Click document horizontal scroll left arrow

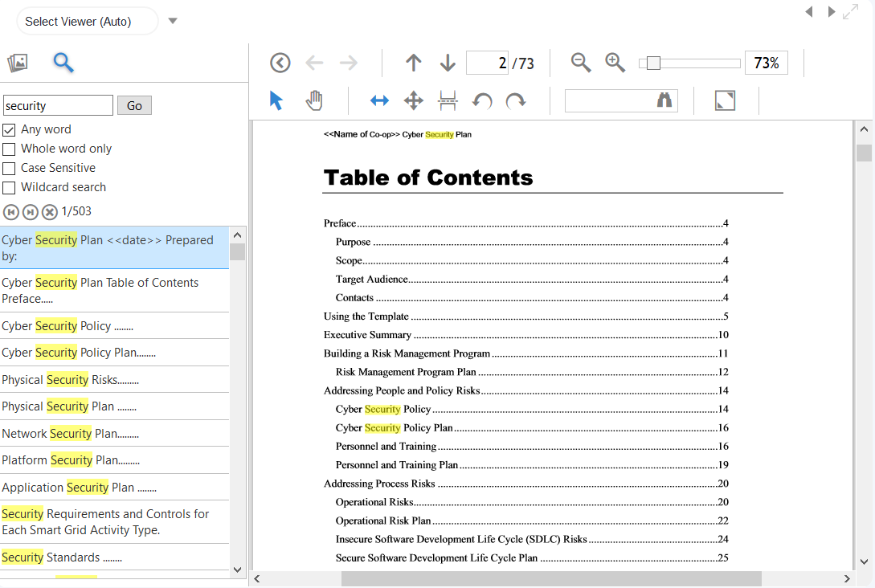tap(257, 579)
